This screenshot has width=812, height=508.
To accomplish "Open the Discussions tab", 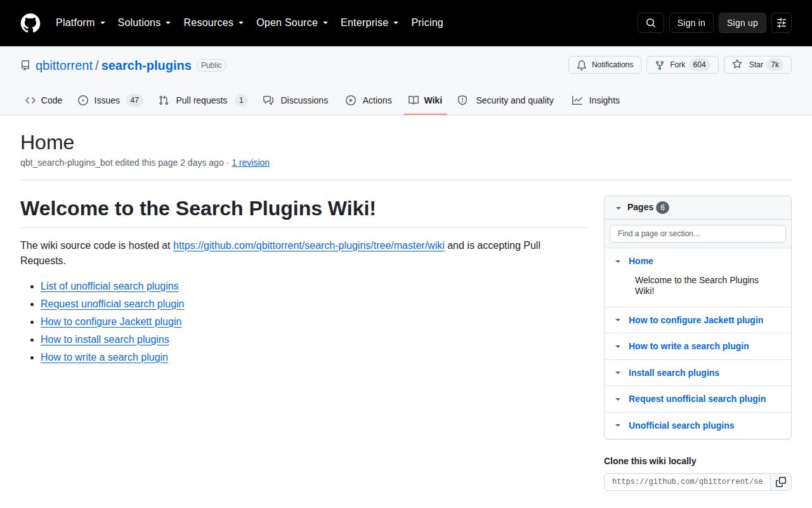I will pos(296,100).
